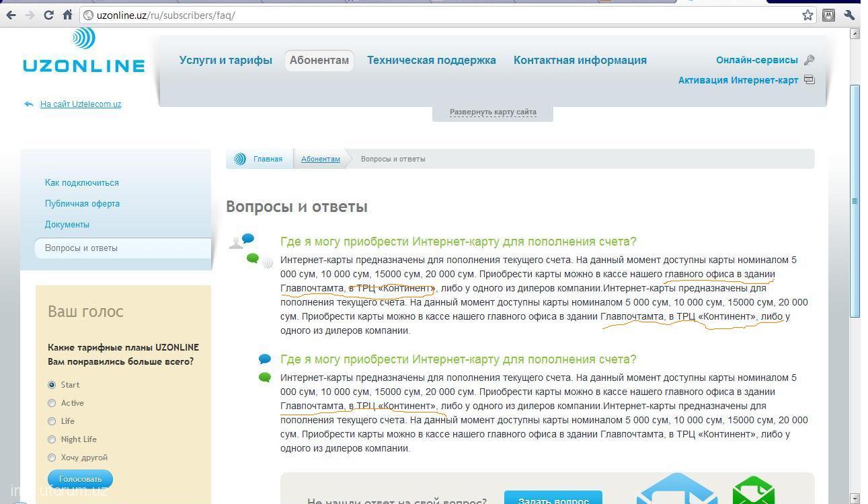868x504 pixels.
Task: Click arrow icon before На сайт Uztelecom.uz
Action: 28,104
